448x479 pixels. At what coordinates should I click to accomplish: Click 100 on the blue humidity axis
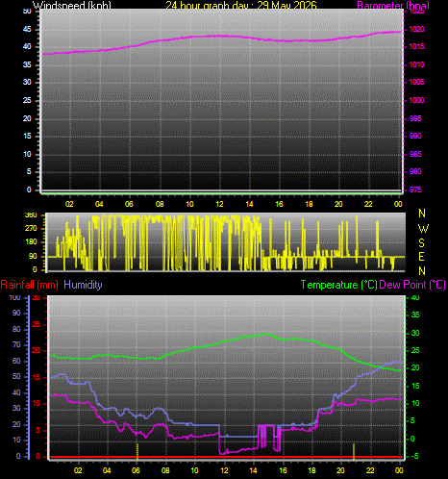point(14,297)
